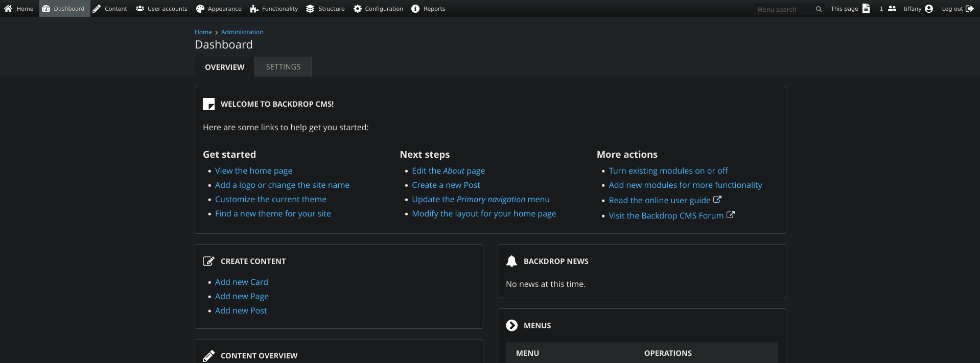
Task: Click external link icon beside user guide
Action: point(717,200)
